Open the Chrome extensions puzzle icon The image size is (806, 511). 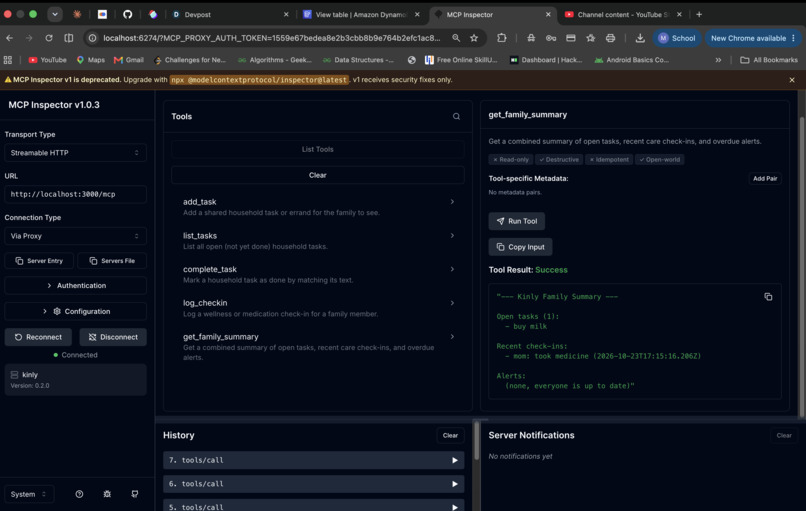click(502, 38)
